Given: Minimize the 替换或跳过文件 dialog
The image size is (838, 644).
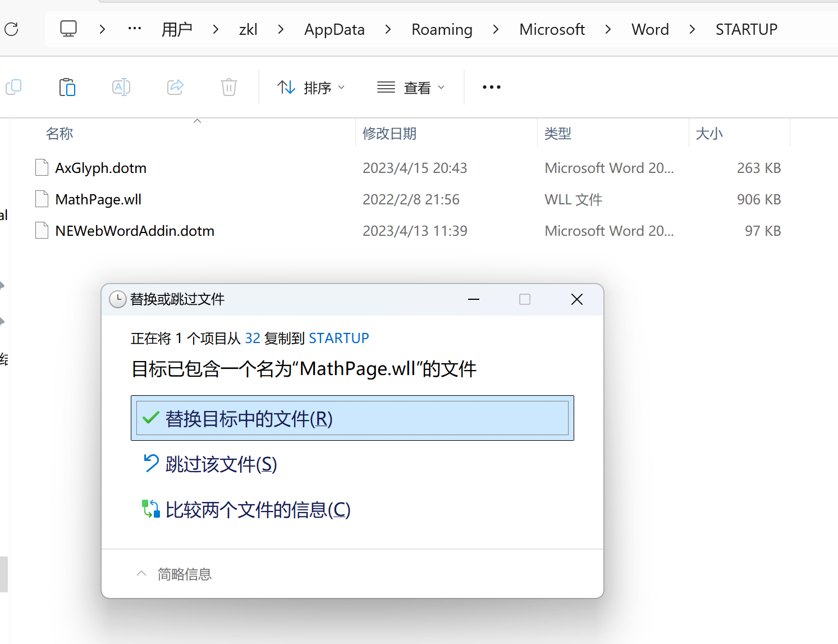Looking at the screenshot, I should (474, 299).
